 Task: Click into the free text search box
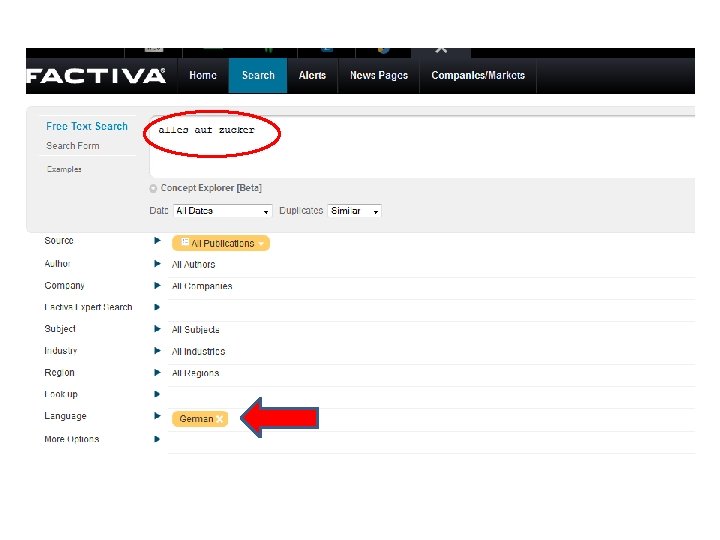(x=422, y=147)
